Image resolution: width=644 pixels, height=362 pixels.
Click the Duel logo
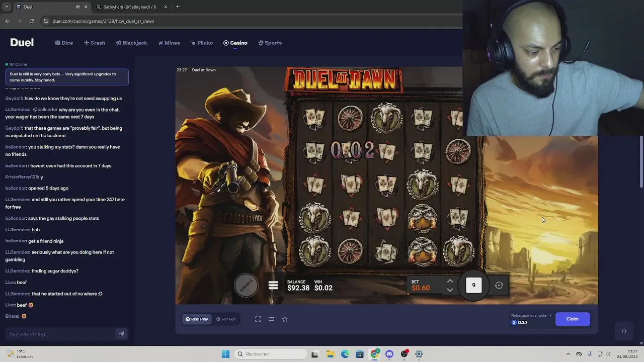(x=22, y=43)
